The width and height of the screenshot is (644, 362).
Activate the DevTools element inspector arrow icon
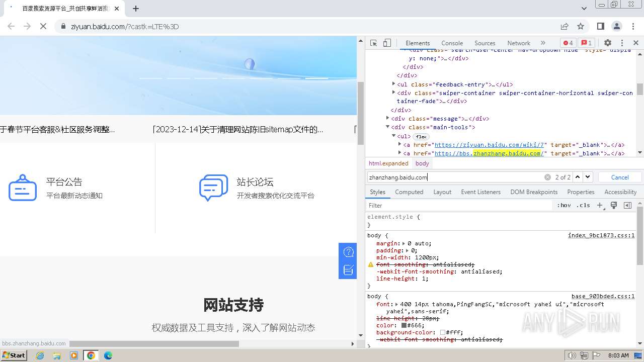click(x=373, y=43)
